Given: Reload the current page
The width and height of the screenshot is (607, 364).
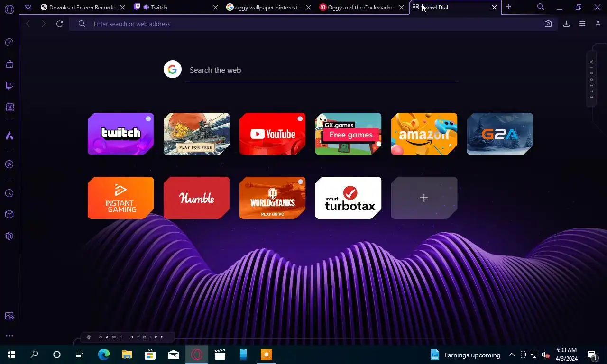Looking at the screenshot, I should pyautogui.click(x=59, y=24).
